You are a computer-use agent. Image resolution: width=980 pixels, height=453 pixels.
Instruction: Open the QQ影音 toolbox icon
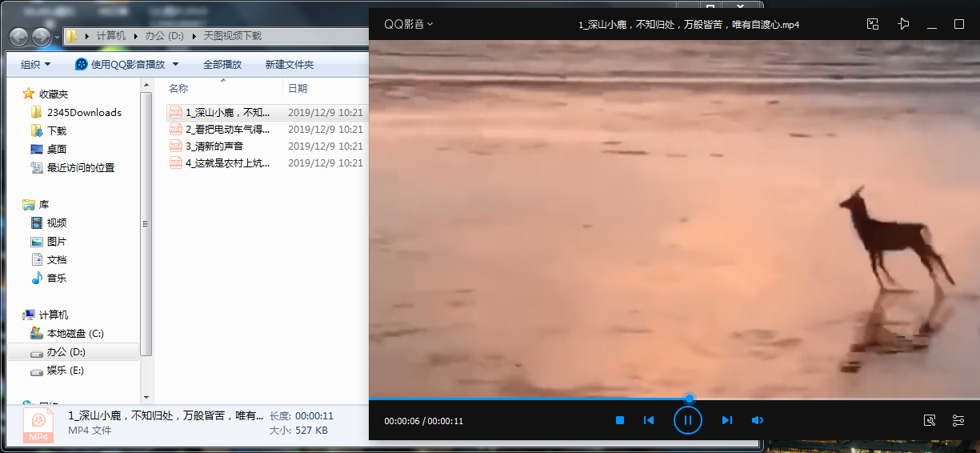(x=930, y=420)
